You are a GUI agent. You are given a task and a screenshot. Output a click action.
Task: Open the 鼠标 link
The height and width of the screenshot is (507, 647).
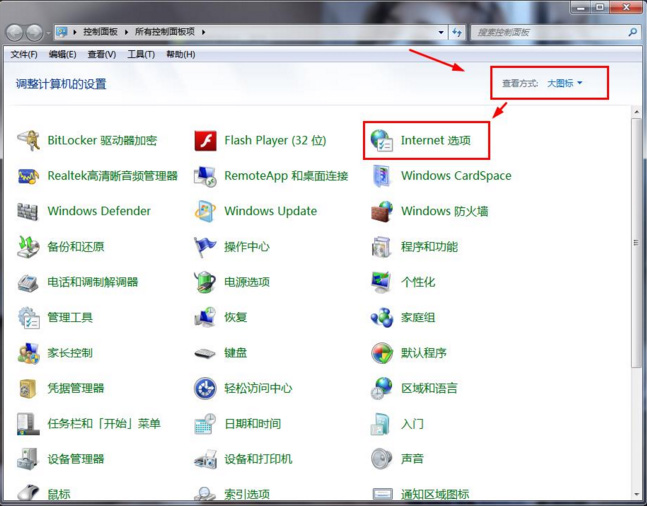pos(59,494)
